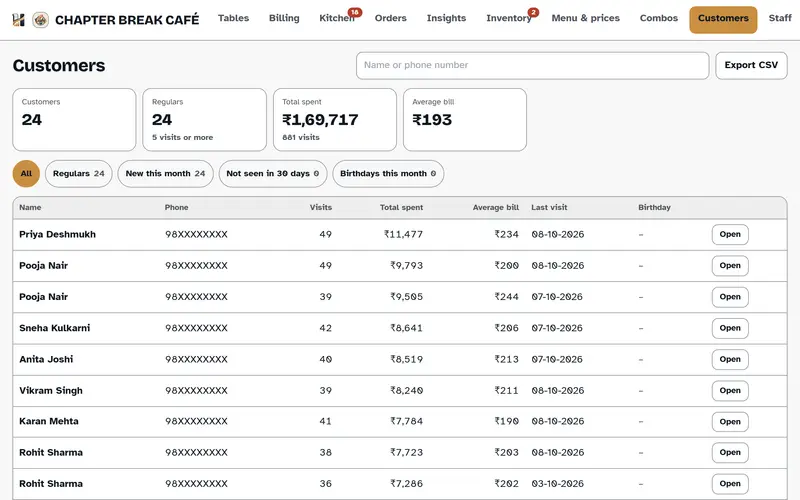Click the name Sneha Kulkarni

(x=55, y=328)
